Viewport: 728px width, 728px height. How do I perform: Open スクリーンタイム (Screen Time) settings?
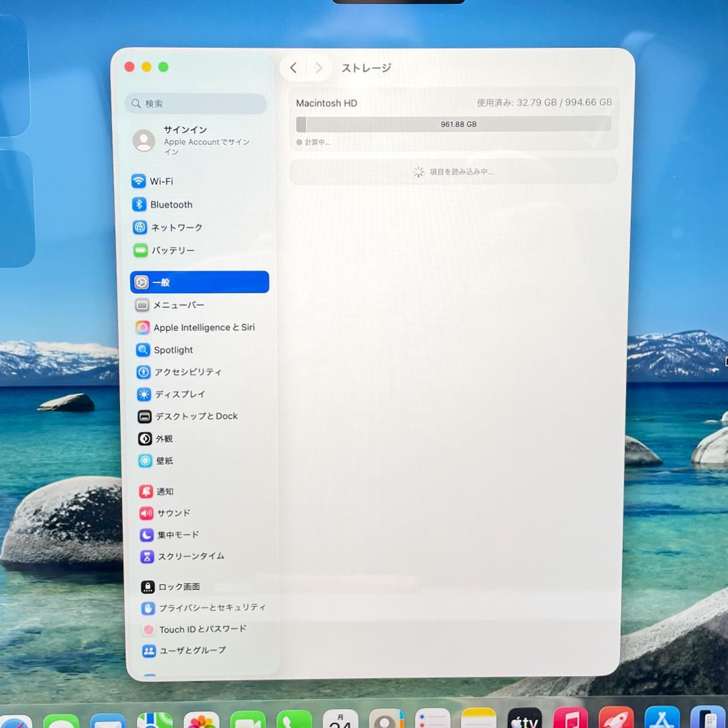(x=144, y=556)
